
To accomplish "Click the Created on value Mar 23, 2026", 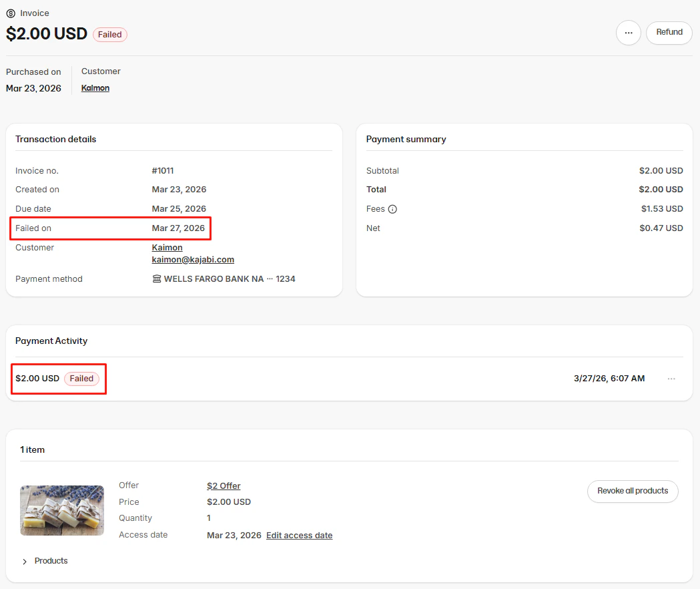I will point(179,190).
